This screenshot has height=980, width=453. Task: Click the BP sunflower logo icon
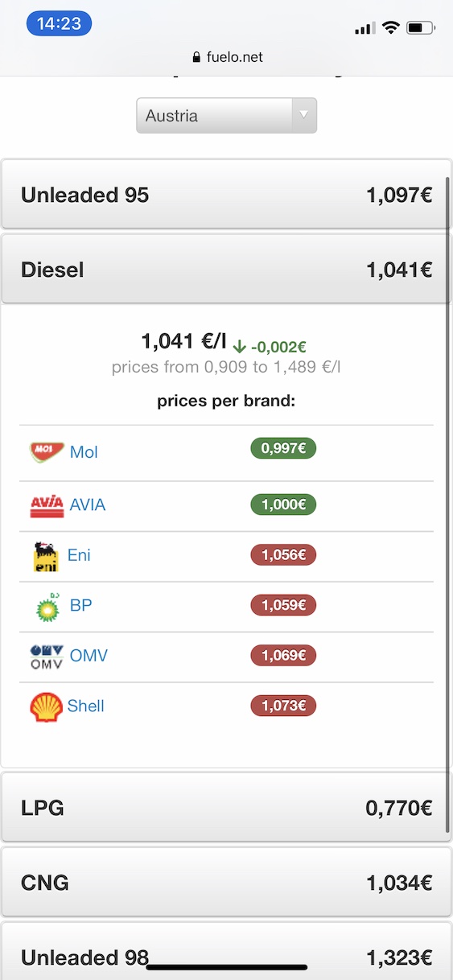pos(48,606)
